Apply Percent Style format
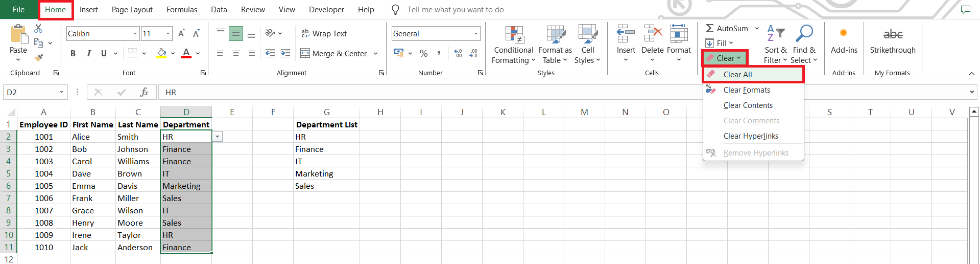The image size is (980, 264). pos(423,53)
